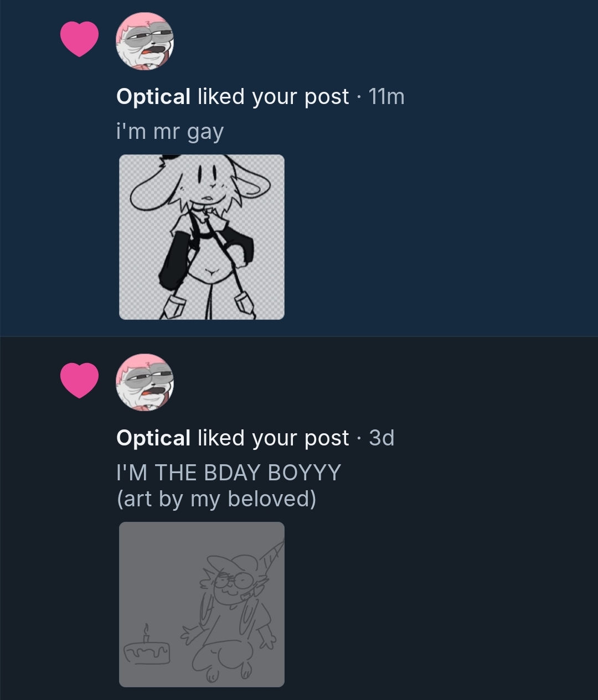Open Optical's avatar in the 11m notification
598x700 pixels.
tap(145, 41)
